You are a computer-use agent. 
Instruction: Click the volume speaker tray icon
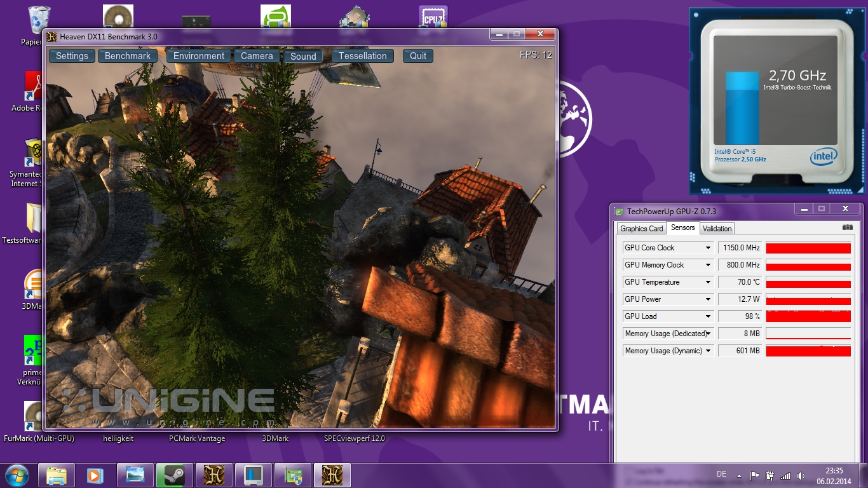point(800,475)
